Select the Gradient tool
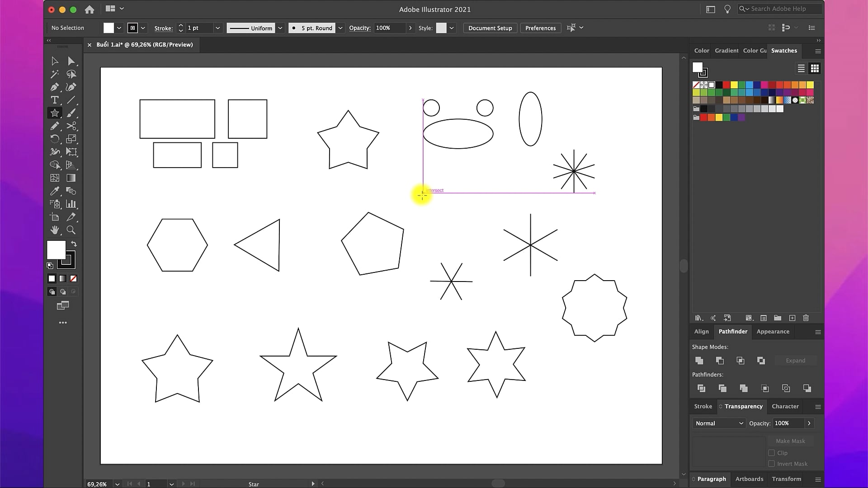This screenshot has height=488, width=868. coord(71,178)
